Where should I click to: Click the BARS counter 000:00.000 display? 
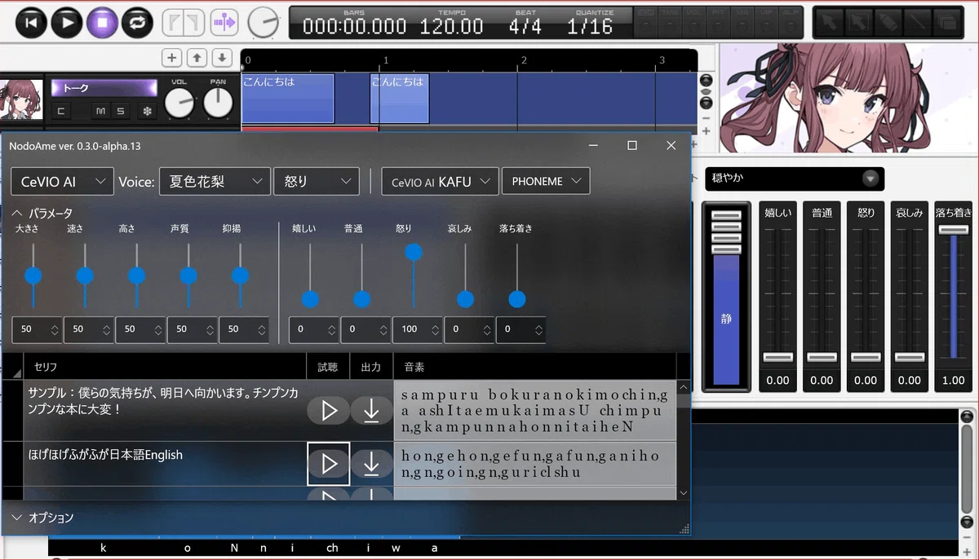354,26
